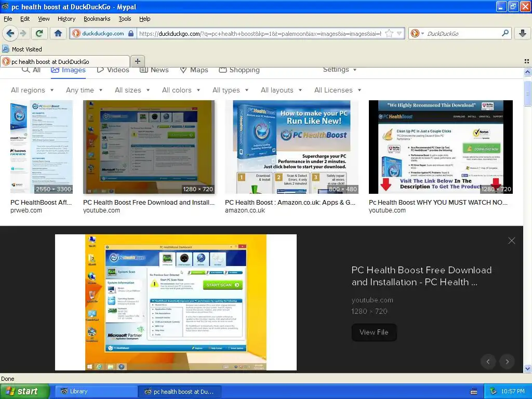This screenshot has width=532, height=399.
Task: Open PC Health Boost Amazon.co.uk title link
Action: click(290, 203)
